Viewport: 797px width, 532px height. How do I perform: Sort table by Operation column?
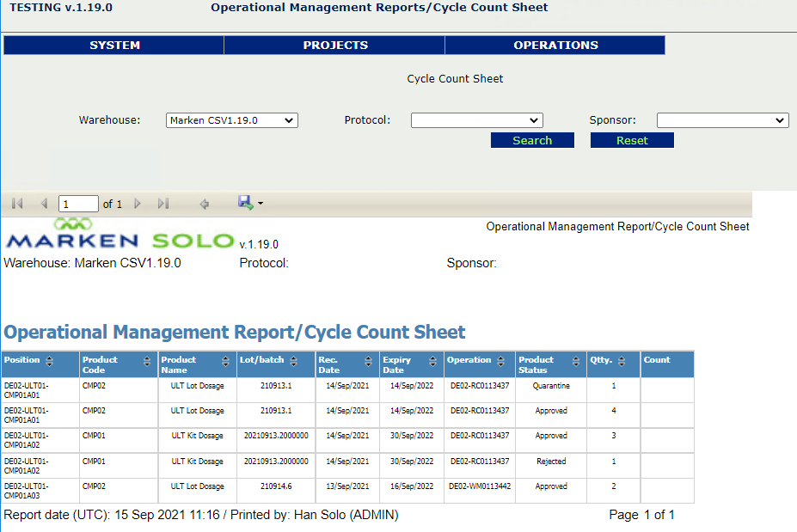tap(501, 361)
